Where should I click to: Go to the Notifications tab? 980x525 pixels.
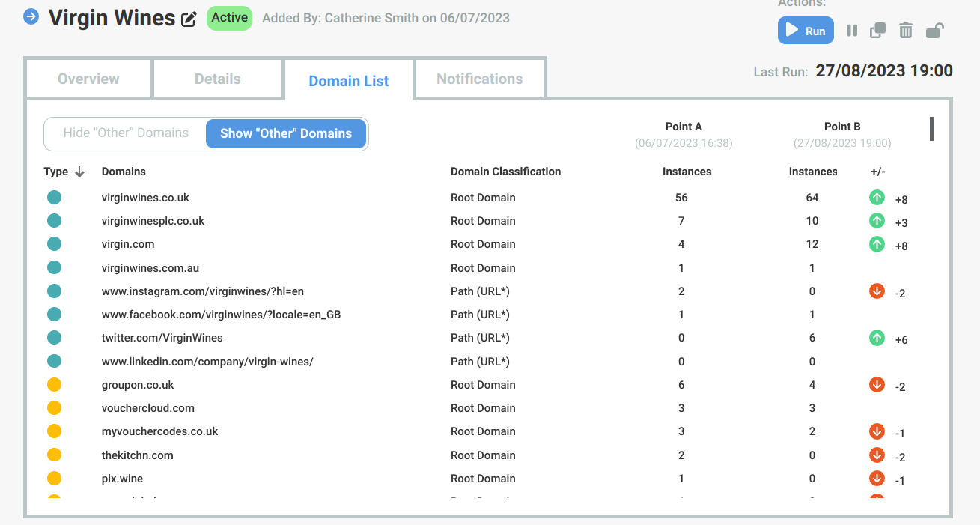pyautogui.click(x=480, y=79)
